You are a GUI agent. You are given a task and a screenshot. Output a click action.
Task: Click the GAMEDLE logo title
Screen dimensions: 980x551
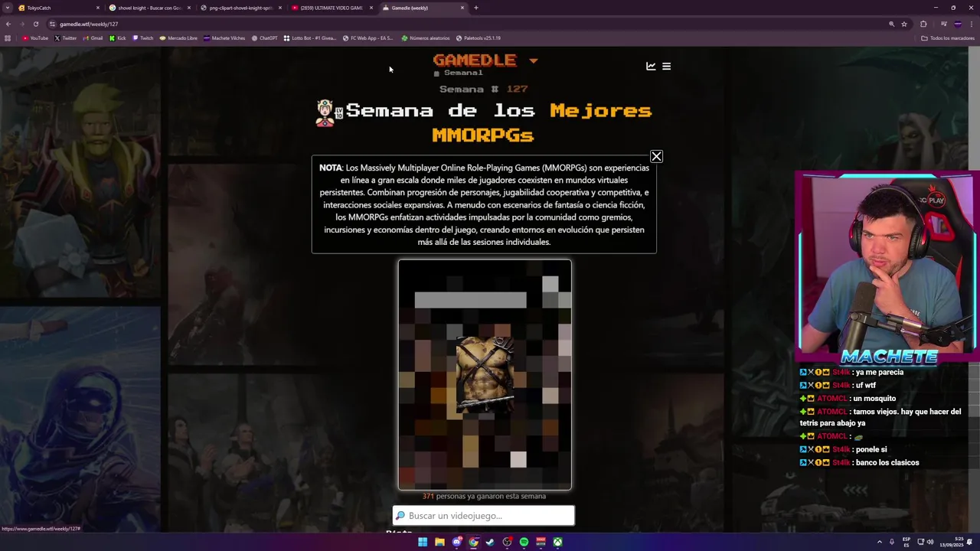tap(475, 60)
